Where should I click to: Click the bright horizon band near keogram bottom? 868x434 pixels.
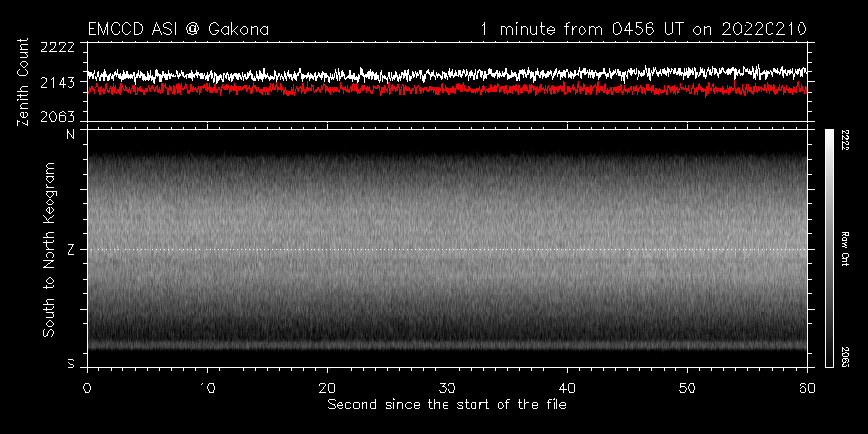[448, 345]
